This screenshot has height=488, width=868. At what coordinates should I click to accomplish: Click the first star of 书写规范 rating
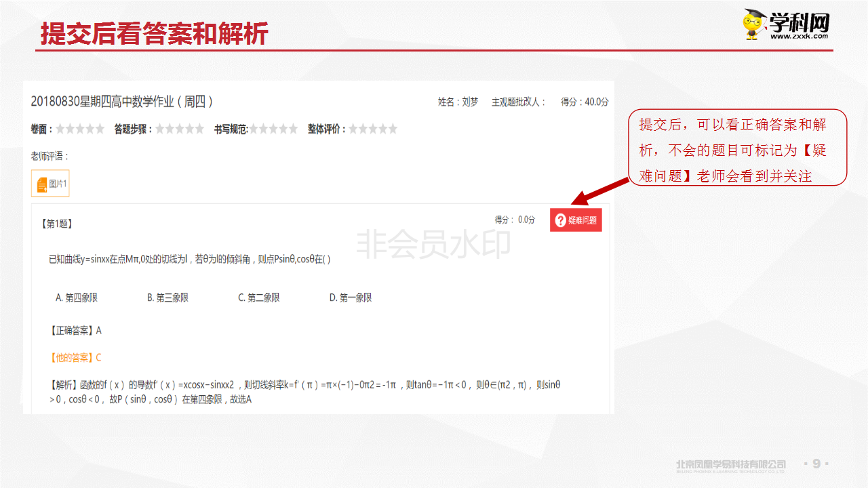pos(255,129)
